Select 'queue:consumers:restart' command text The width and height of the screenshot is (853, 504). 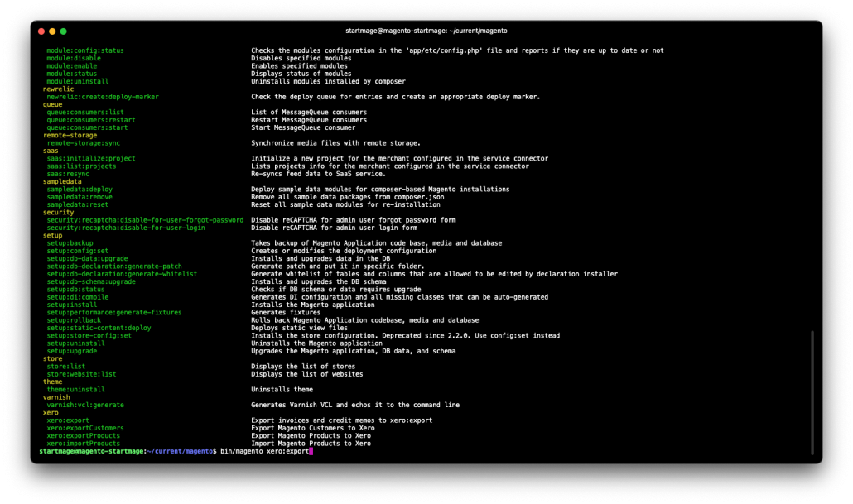(91, 120)
